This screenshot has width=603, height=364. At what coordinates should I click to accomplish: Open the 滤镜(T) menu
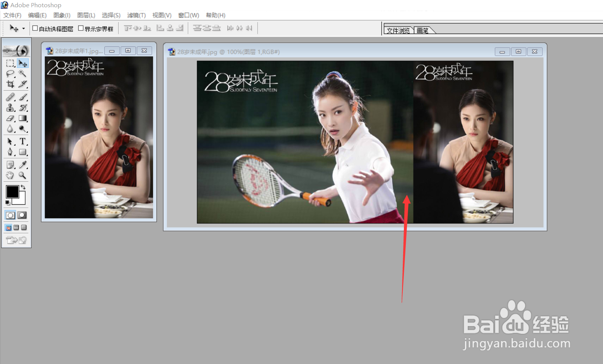tap(137, 15)
